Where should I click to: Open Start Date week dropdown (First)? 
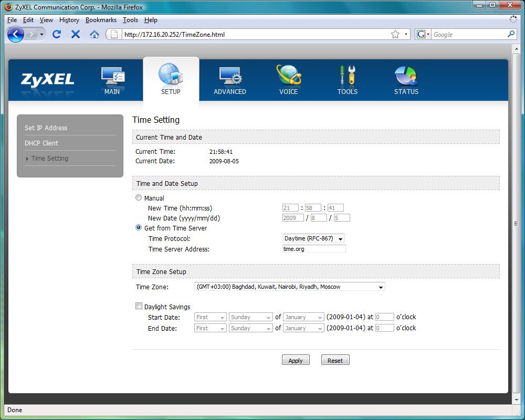(x=211, y=317)
